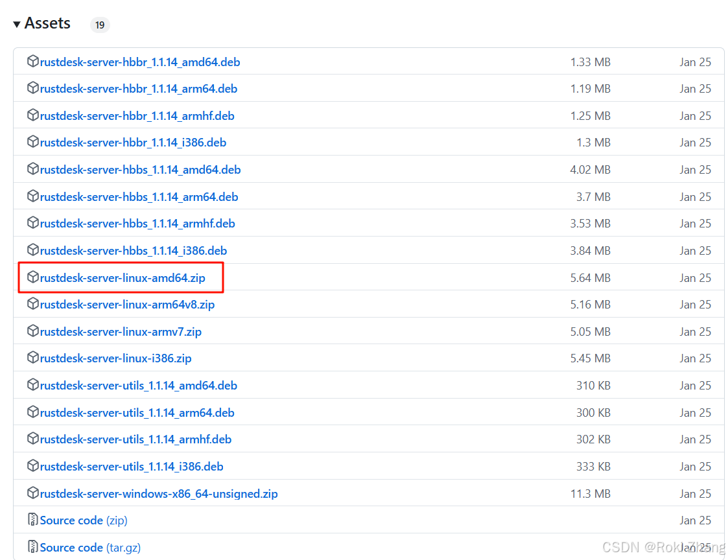Download rustdesk-server-utils_1.1.14_amd64.deb
The width and height of the screenshot is (728, 560).
[x=138, y=386]
